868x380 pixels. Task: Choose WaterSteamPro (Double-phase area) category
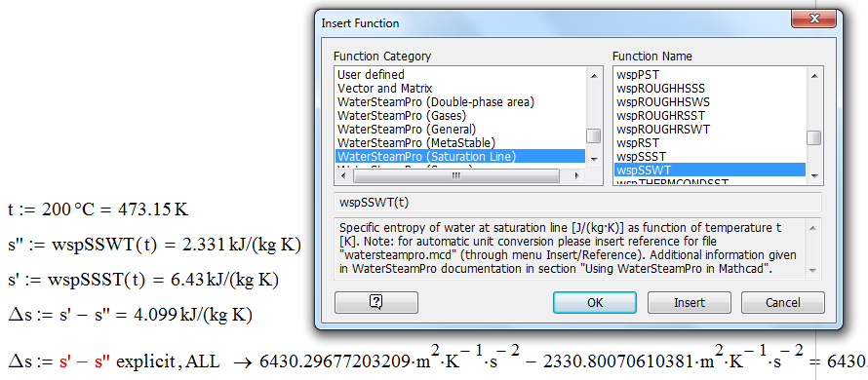459,101
